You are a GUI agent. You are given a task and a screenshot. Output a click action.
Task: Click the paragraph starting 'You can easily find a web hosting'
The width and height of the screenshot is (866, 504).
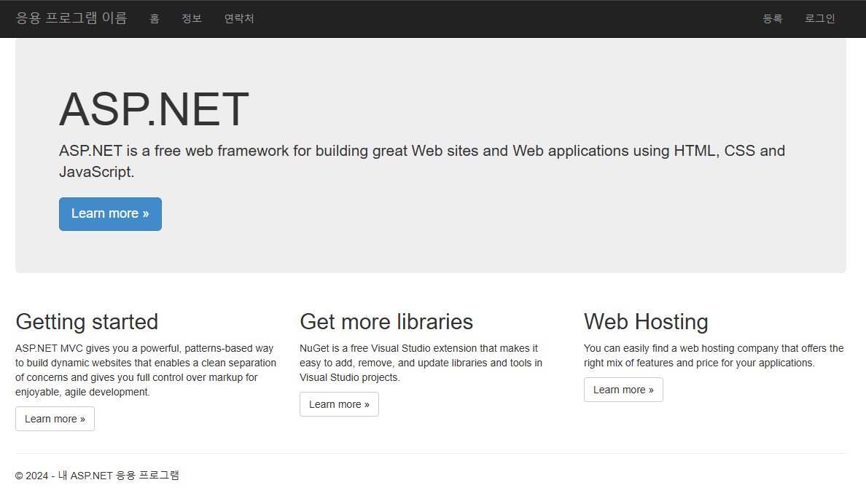click(x=714, y=355)
